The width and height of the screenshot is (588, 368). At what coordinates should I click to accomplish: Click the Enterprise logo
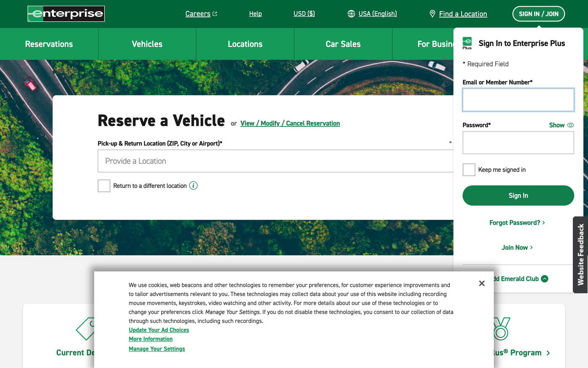pos(66,13)
